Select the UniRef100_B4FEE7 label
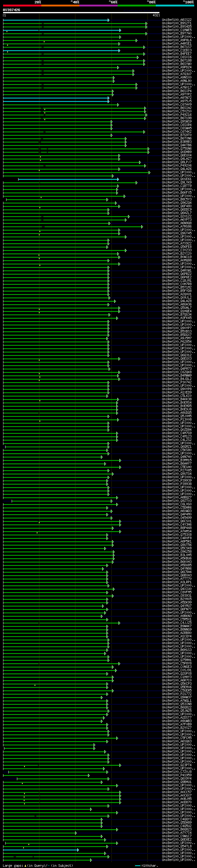The width and height of the screenshot is (197, 868). (177, 54)
